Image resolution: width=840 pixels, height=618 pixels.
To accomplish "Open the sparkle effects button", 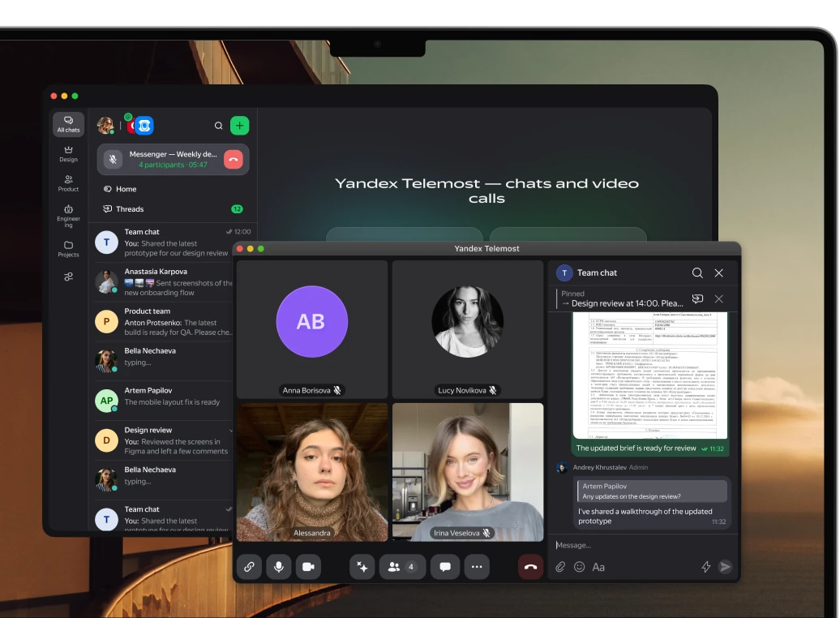I will pos(362,567).
